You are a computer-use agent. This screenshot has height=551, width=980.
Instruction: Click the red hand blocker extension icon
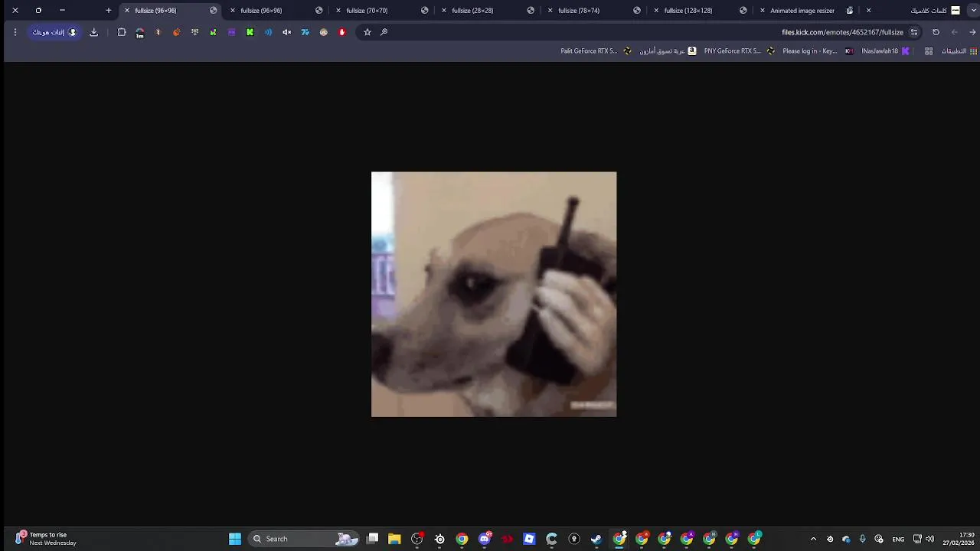341,32
